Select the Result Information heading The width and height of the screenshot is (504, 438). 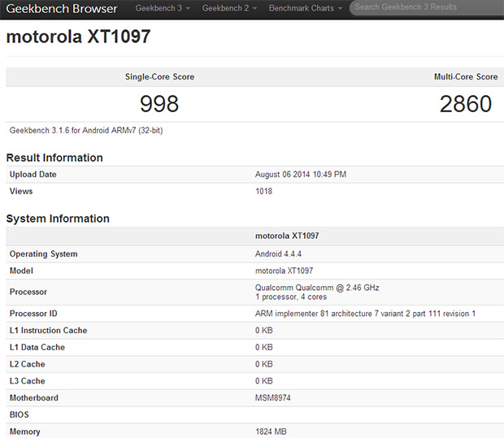[x=54, y=158]
